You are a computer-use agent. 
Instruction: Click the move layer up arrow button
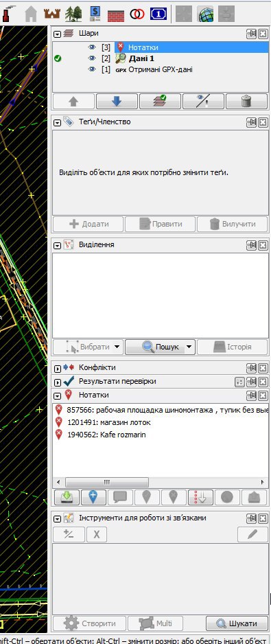click(74, 101)
